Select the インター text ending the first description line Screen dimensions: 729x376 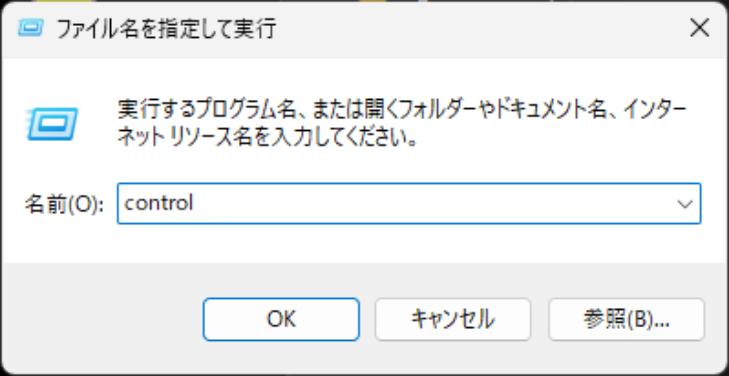coord(654,112)
